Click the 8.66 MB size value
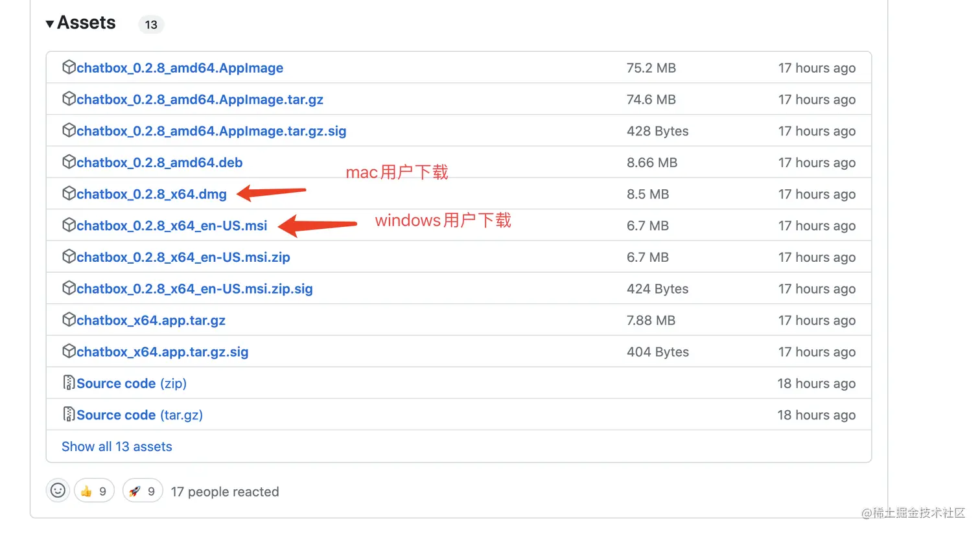Screen dimensions: 980x534 652,163
